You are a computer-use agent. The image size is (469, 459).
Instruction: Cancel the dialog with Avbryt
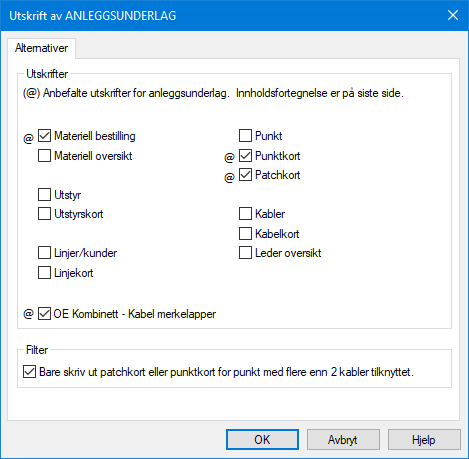(x=343, y=440)
